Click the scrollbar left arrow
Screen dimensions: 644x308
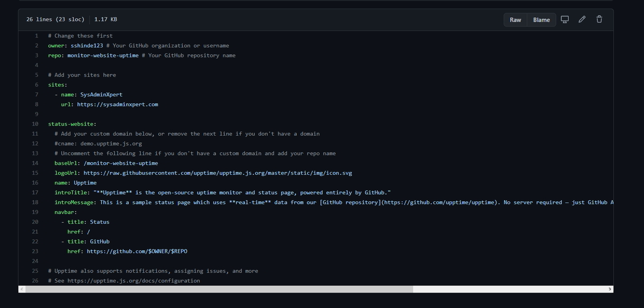(x=22, y=289)
